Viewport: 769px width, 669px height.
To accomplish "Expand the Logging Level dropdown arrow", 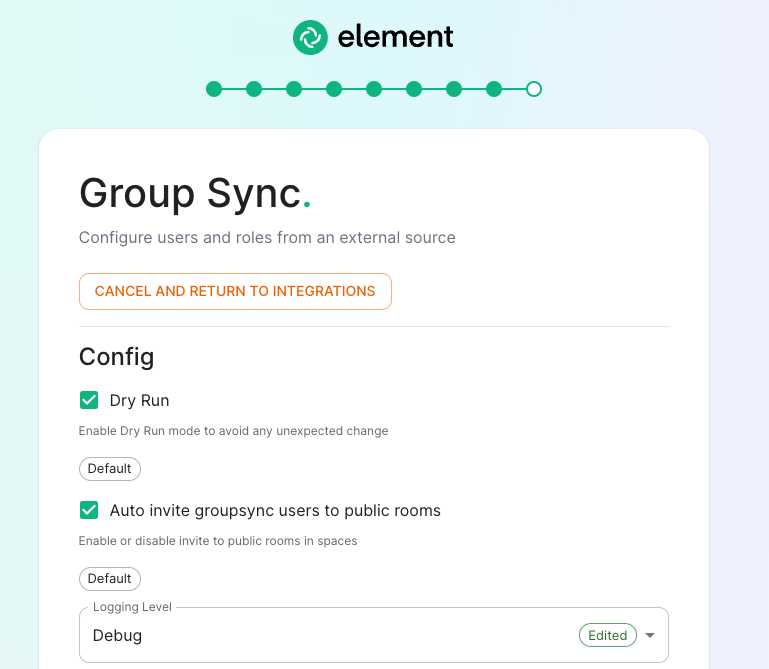I will [650, 635].
